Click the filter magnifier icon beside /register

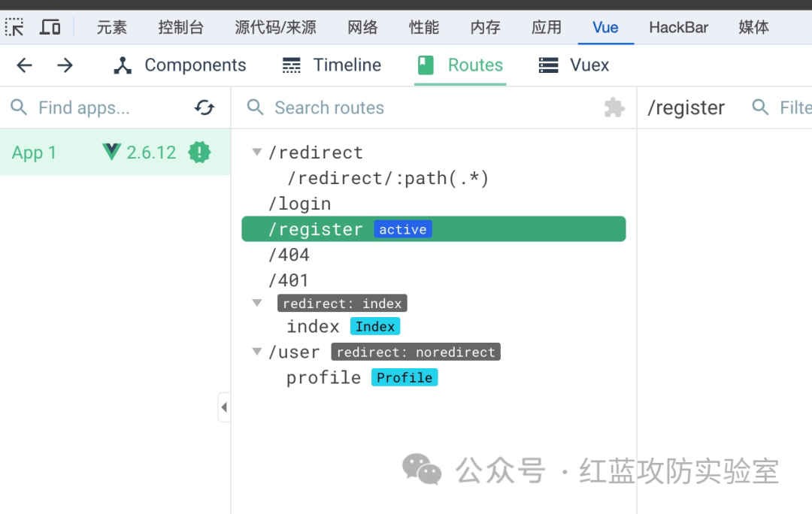pos(760,107)
